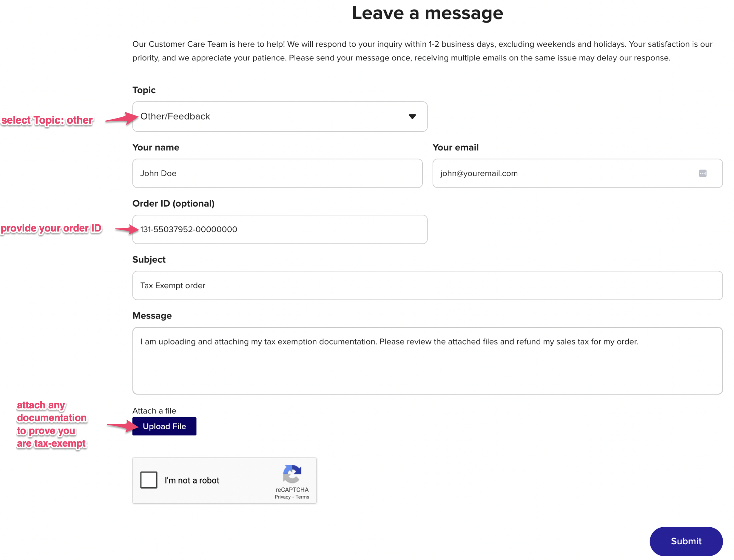Click the Attach a file label
The width and height of the screenshot is (734, 560).
point(154,411)
